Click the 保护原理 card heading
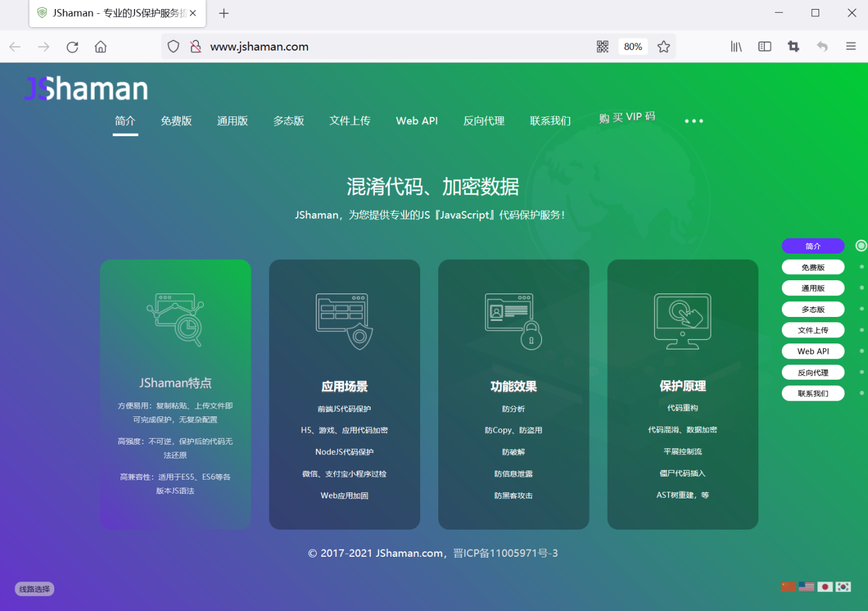868x611 pixels. (683, 386)
